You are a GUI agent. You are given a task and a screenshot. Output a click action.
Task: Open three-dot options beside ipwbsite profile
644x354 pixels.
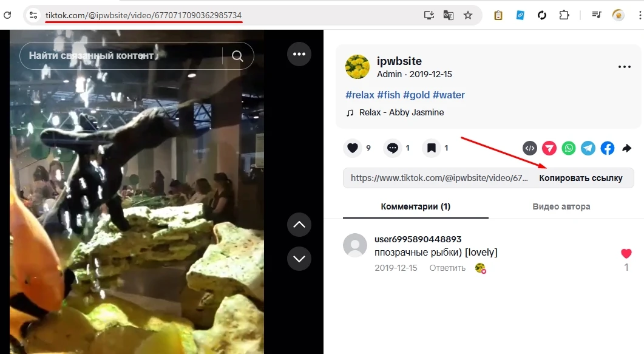[x=625, y=67]
